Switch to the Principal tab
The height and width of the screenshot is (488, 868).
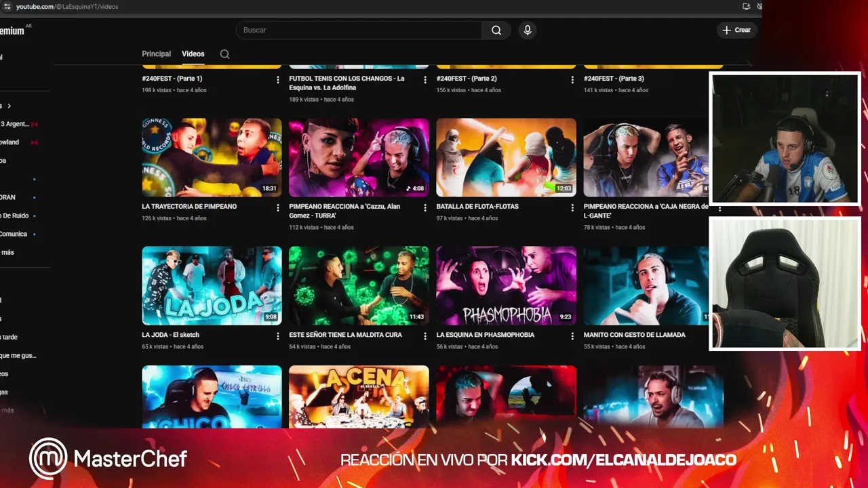point(156,54)
